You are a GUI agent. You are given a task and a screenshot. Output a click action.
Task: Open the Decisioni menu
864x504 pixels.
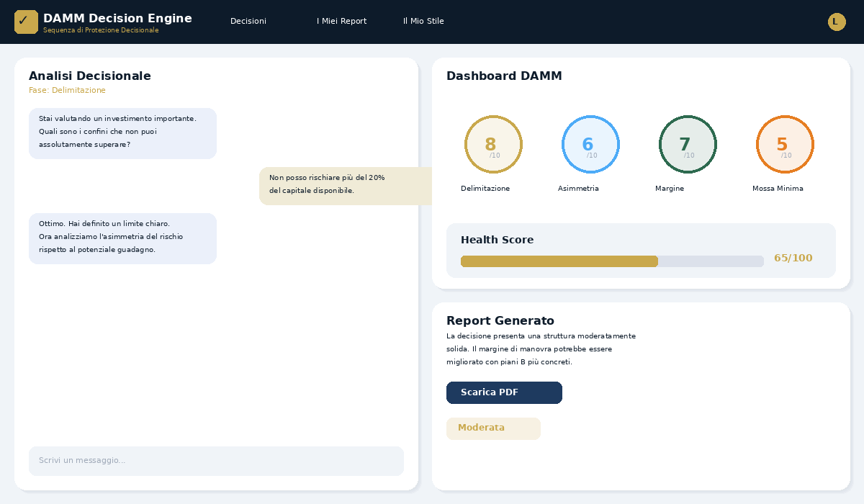pyautogui.click(x=248, y=22)
